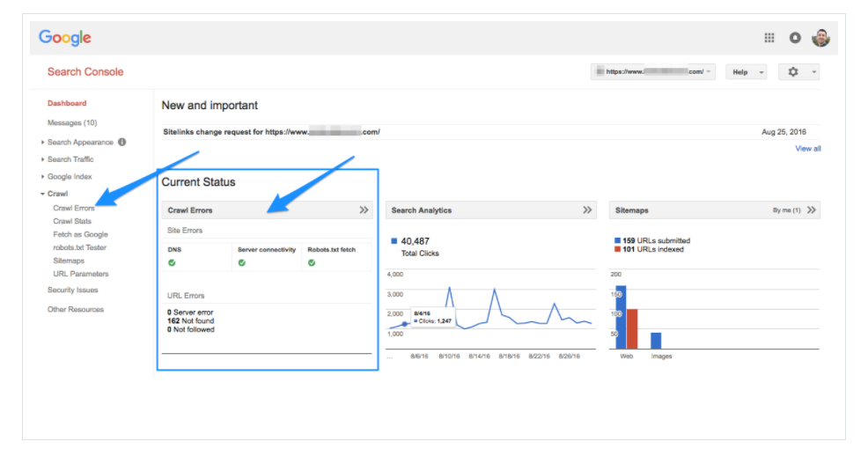Open the user profile avatar

(x=820, y=38)
